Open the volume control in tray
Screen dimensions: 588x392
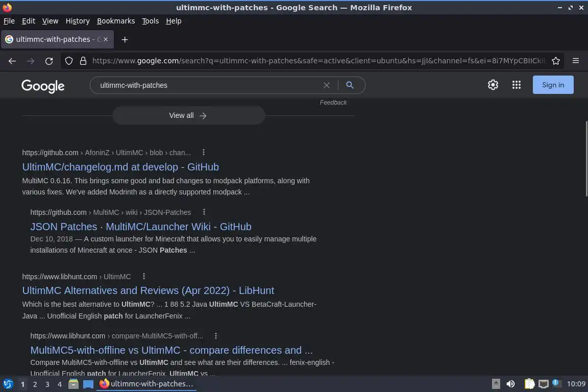click(x=510, y=384)
